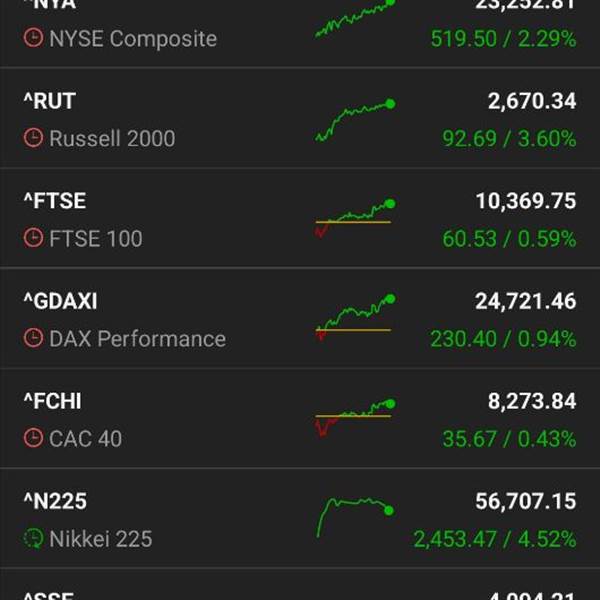Tap the ^FCHI ticker symbol

(x=53, y=401)
